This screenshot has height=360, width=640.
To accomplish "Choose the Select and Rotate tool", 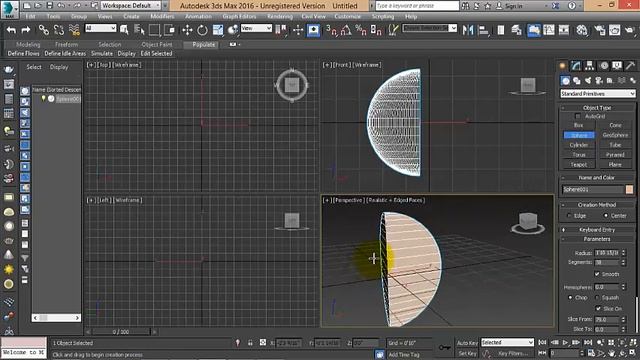I will pyautogui.click(x=202, y=30).
